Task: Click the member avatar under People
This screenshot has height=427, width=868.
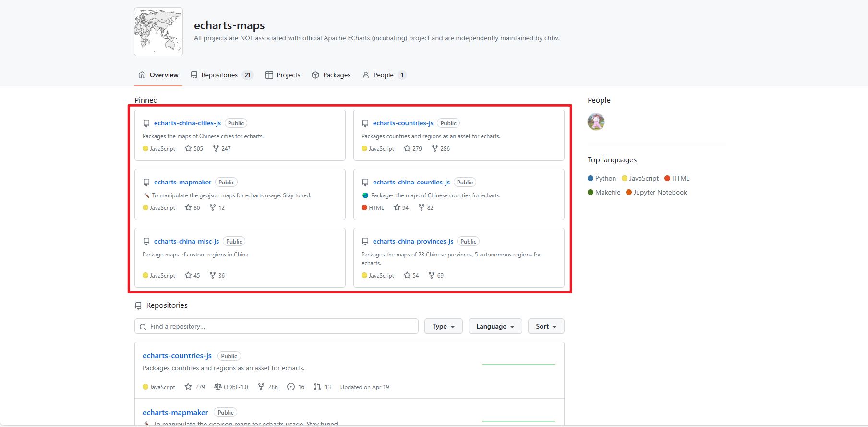Action: click(596, 122)
